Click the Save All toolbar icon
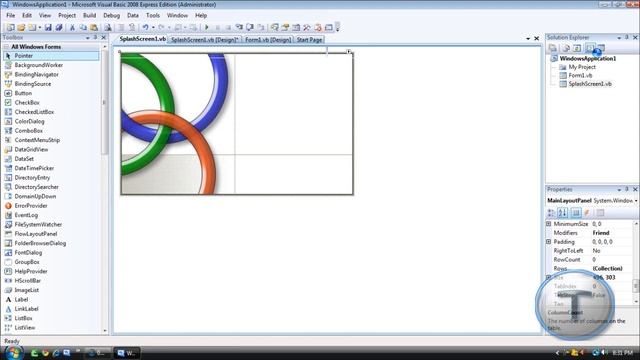The width and height of the screenshot is (640, 360). 59,27
